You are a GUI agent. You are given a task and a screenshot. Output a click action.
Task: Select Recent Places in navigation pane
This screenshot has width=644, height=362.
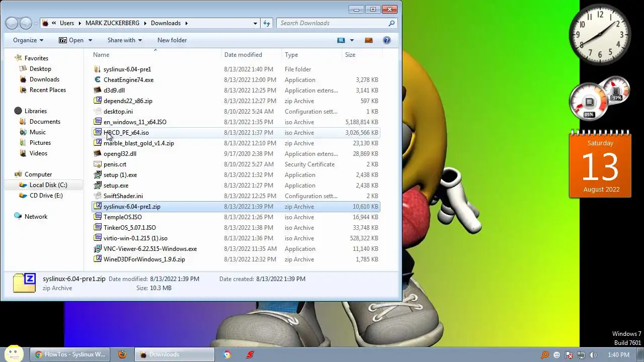point(48,90)
